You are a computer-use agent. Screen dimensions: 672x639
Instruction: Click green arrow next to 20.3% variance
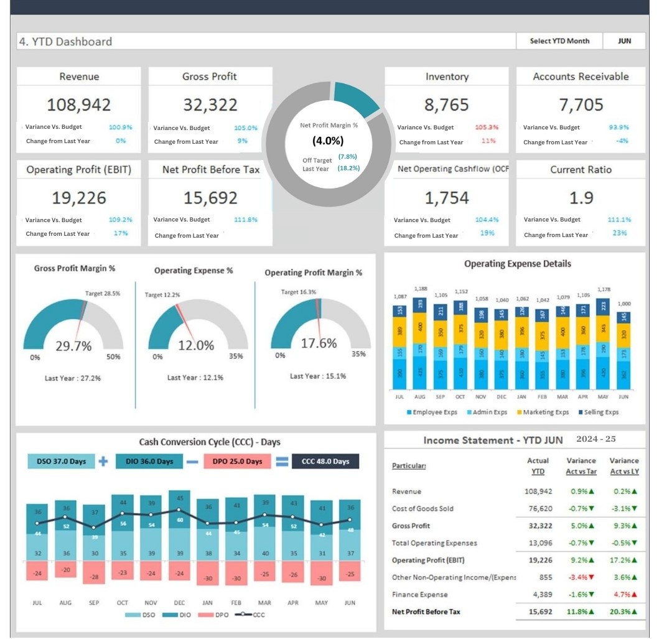[x=634, y=612]
